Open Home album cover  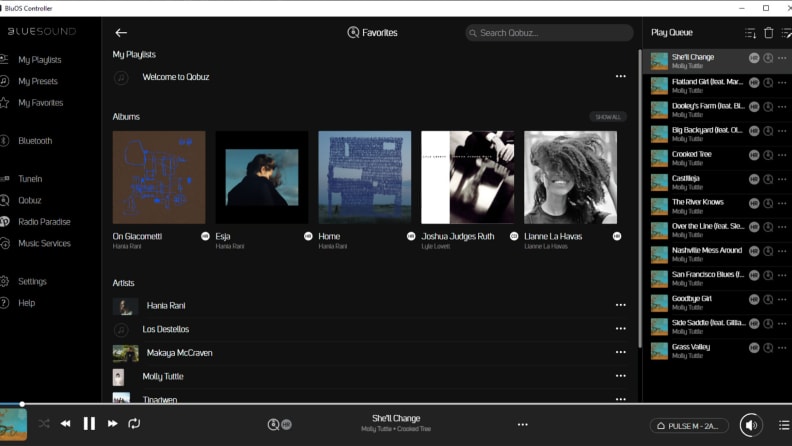pos(365,177)
